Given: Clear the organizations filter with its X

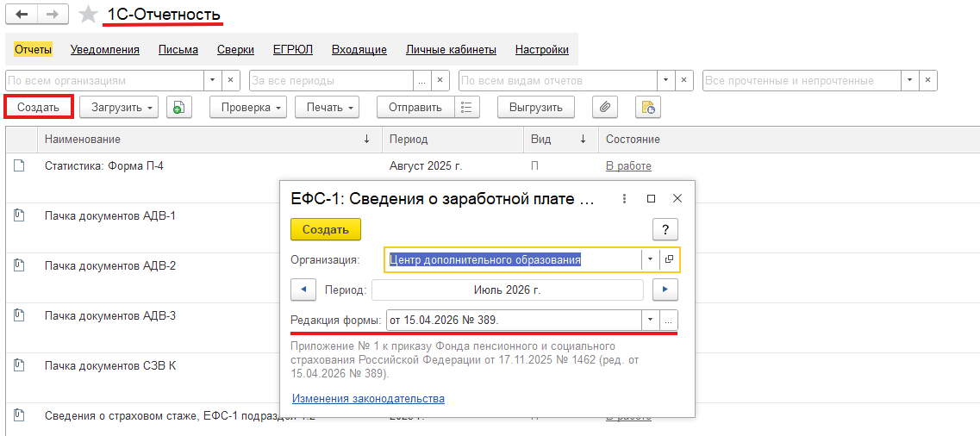Looking at the screenshot, I should click(230, 81).
